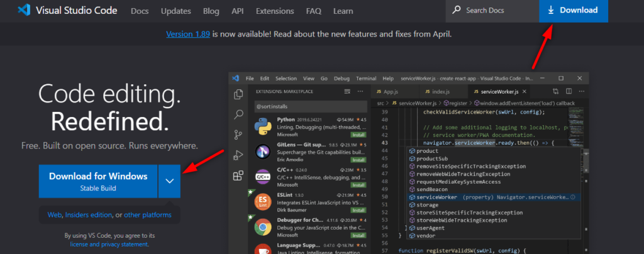644x254 pixels.
Task: Open the Web link
Action: click(55, 214)
